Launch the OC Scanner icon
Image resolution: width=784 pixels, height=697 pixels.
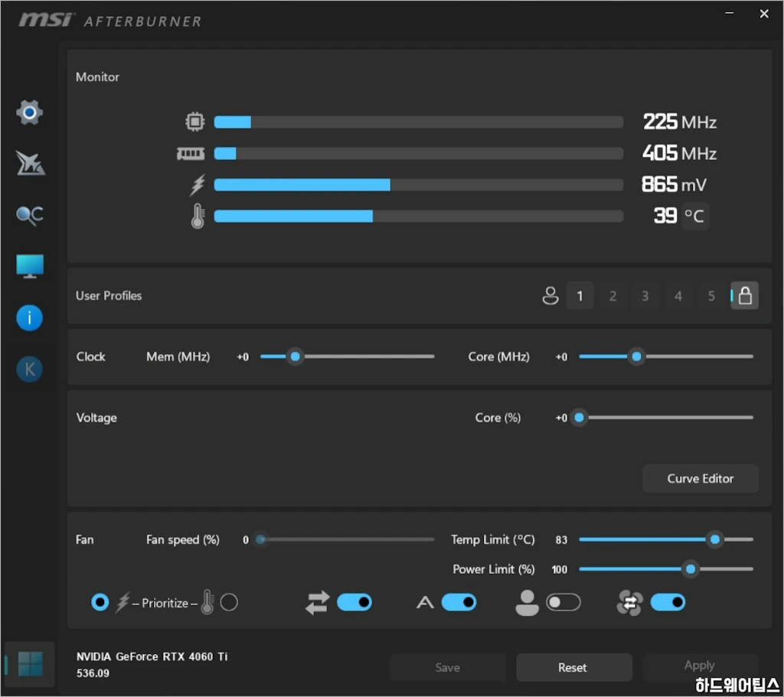(x=30, y=215)
